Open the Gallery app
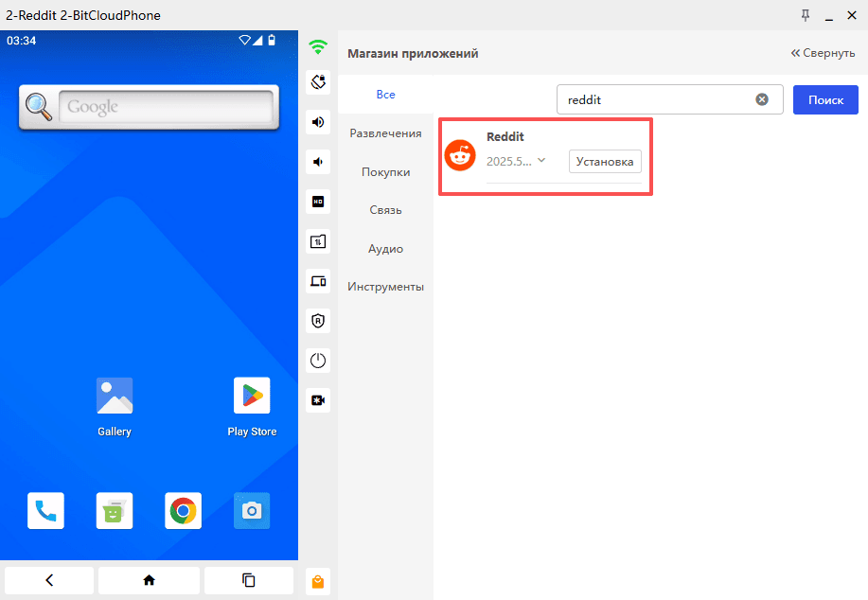Image resolution: width=868 pixels, height=600 pixels. (x=114, y=396)
